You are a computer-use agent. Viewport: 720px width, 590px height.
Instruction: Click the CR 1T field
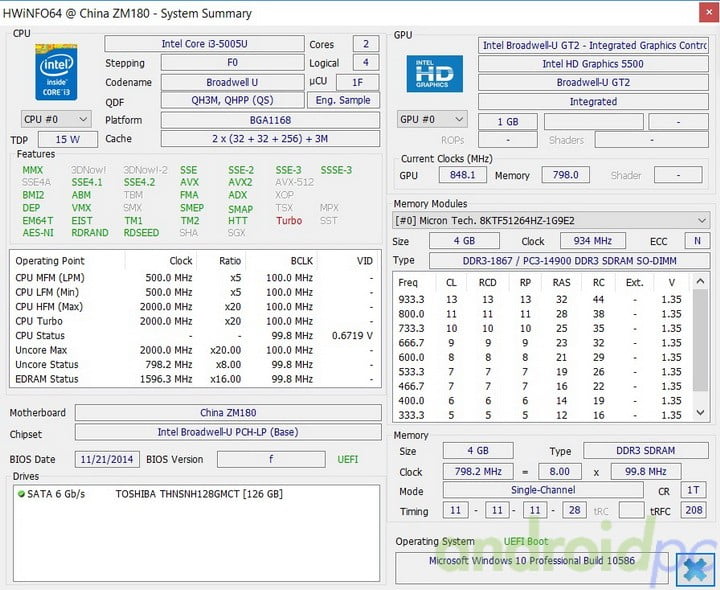(x=694, y=490)
